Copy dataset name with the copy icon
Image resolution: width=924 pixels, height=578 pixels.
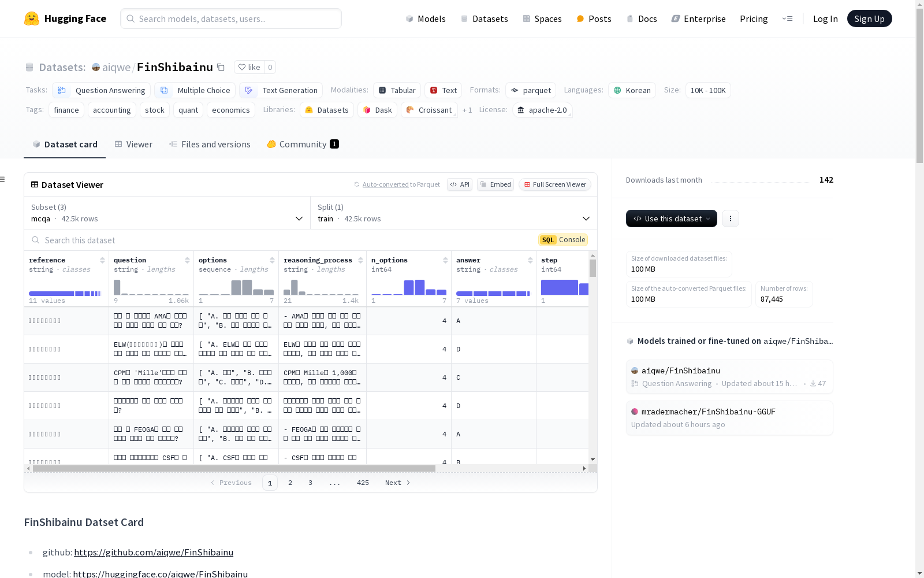pos(221,67)
